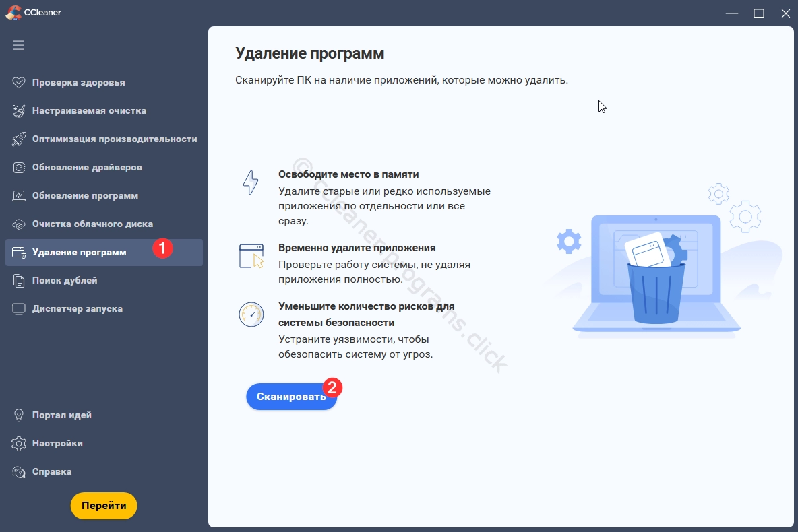Click the Обновление программ sidebar icon
This screenshot has width=798, height=532.
click(19, 196)
